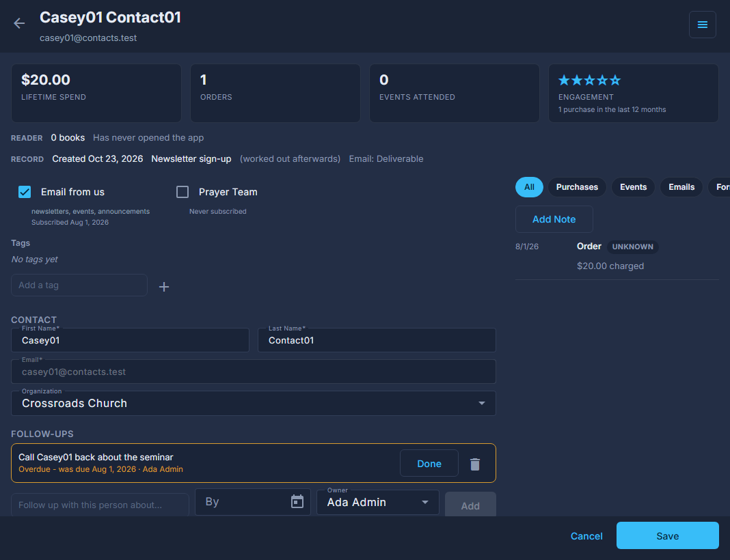Open the hamburger menu
730x560 pixels.
click(x=702, y=25)
